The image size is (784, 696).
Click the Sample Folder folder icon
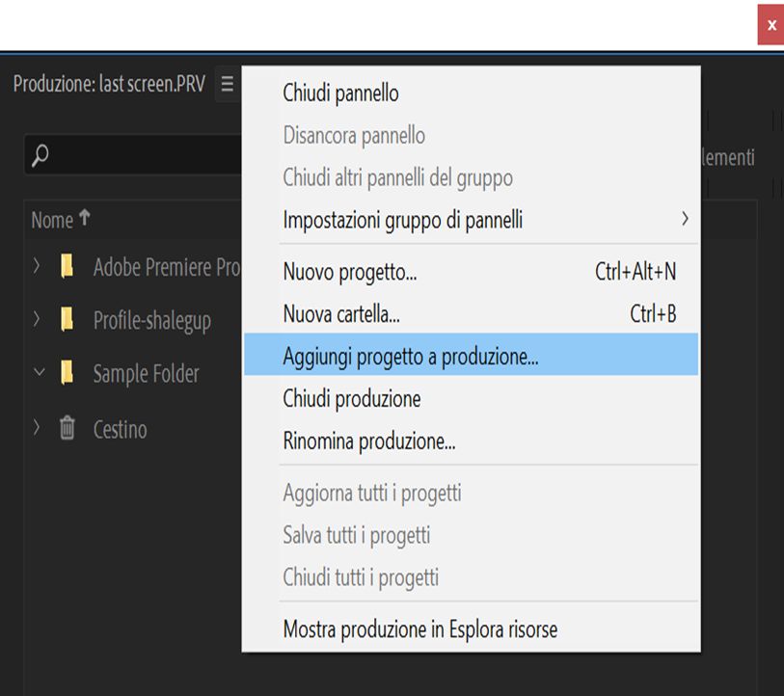(x=67, y=372)
